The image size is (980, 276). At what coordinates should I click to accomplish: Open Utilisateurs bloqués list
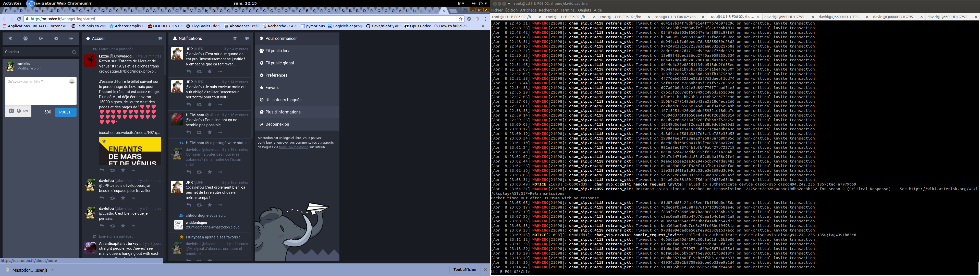coord(297,99)
